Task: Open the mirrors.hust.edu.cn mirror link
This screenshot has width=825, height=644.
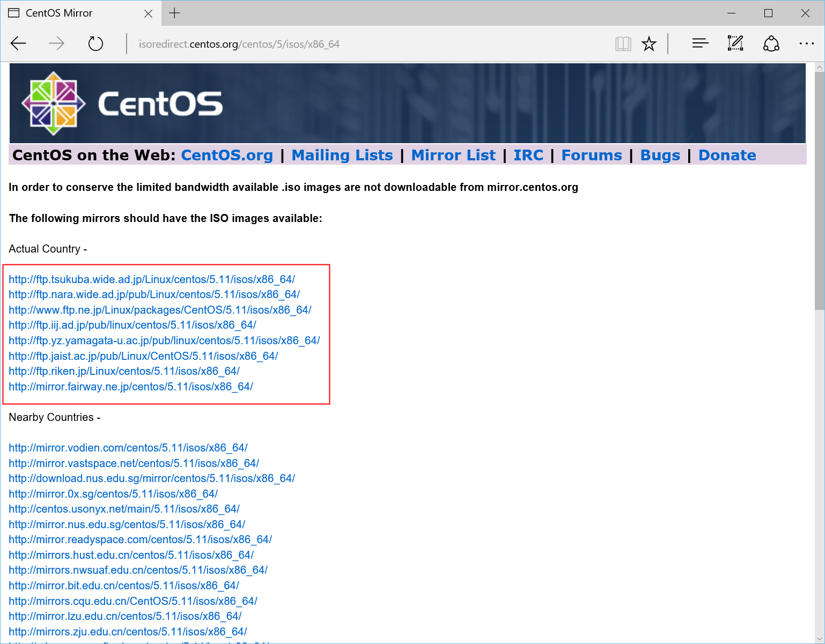Action: point(131,555)
